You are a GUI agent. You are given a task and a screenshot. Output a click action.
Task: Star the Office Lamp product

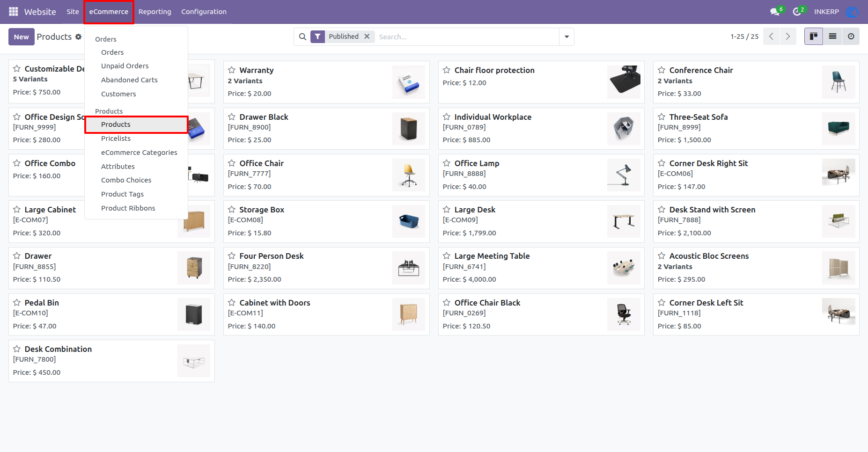pyautogui.click(x=447, y=163)
